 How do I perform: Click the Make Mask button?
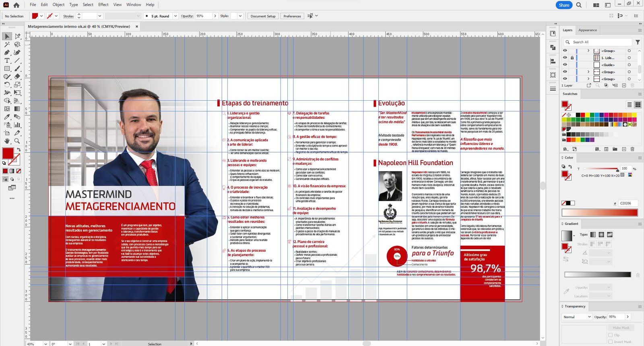621,328
